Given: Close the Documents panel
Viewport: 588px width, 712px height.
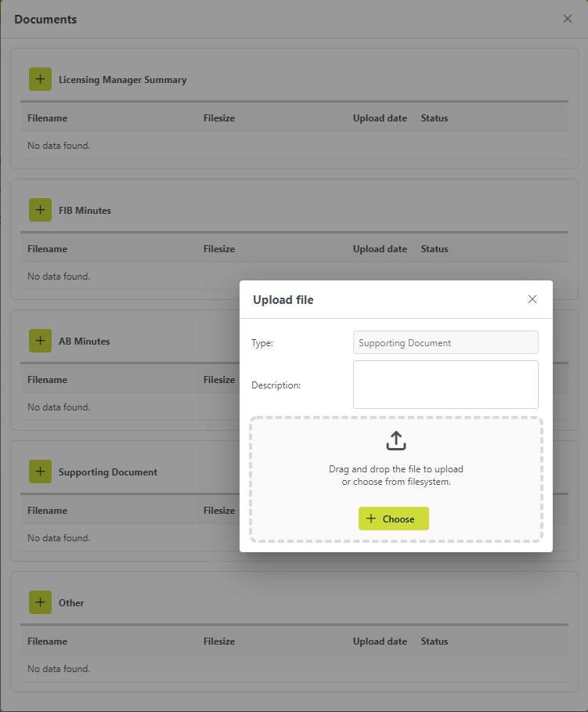Looking at the screenshot, I should coord(567,19).
